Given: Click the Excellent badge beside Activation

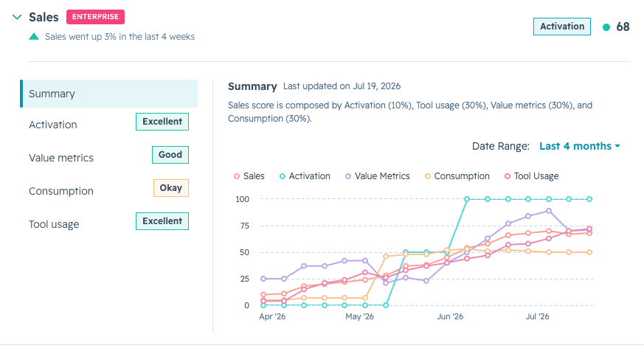Looking at the screenshot, I should click(162, 122).
